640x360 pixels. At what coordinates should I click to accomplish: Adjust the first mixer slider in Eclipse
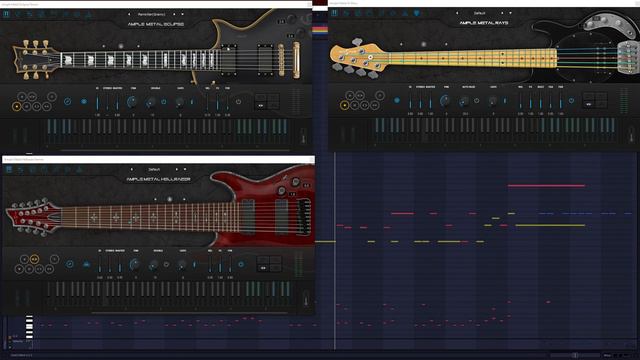click(x=97, y=102)
